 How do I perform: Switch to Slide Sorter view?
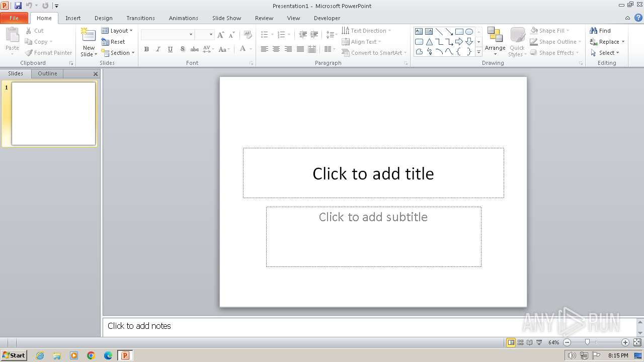521,342
